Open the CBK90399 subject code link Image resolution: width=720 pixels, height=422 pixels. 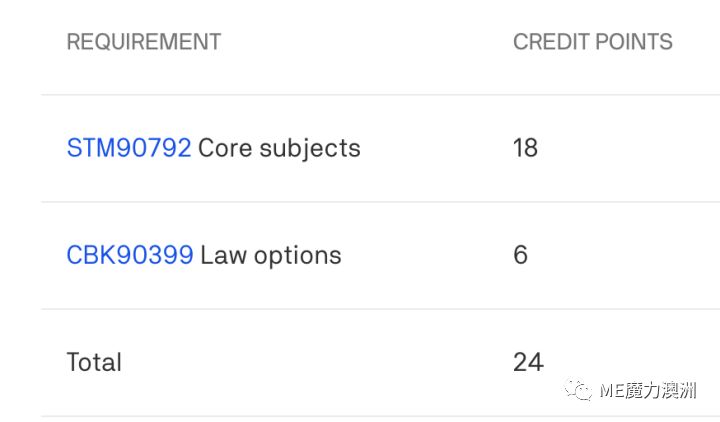click(x=130, y=255)
